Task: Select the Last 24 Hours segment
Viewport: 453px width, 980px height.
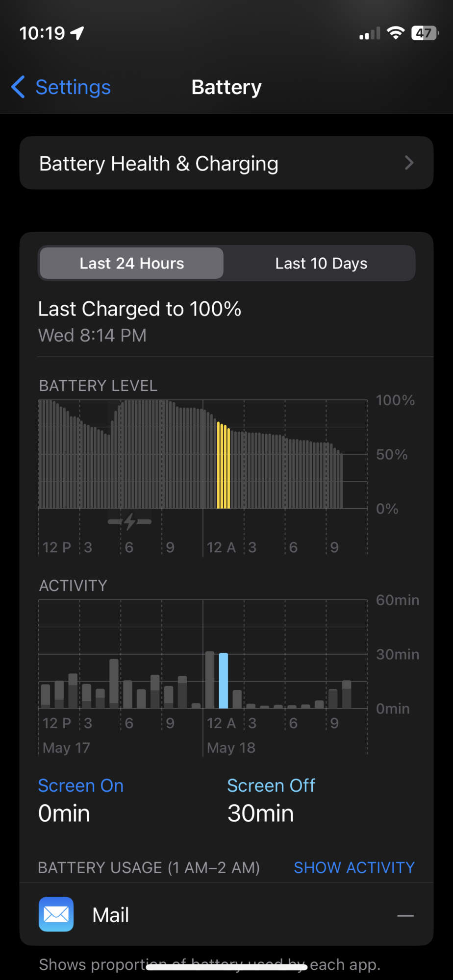Action: pyautogui.click(x=131, y=263)
